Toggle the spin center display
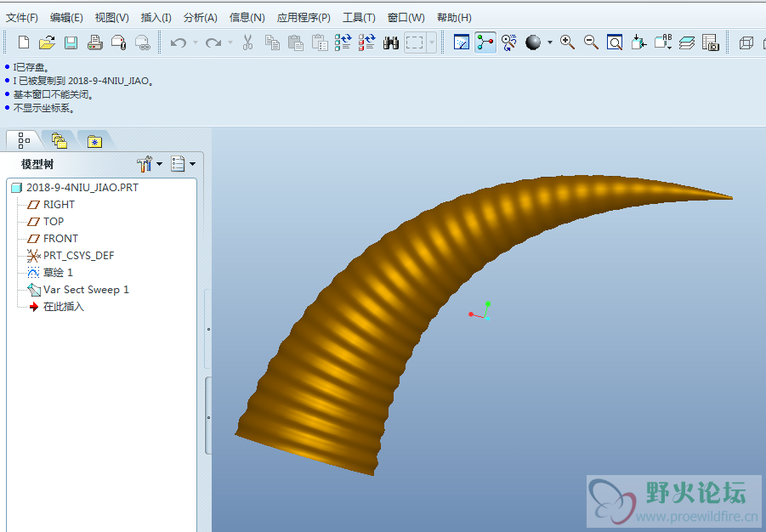The width and height of the screenshot is (766, 532). (485, 42)
